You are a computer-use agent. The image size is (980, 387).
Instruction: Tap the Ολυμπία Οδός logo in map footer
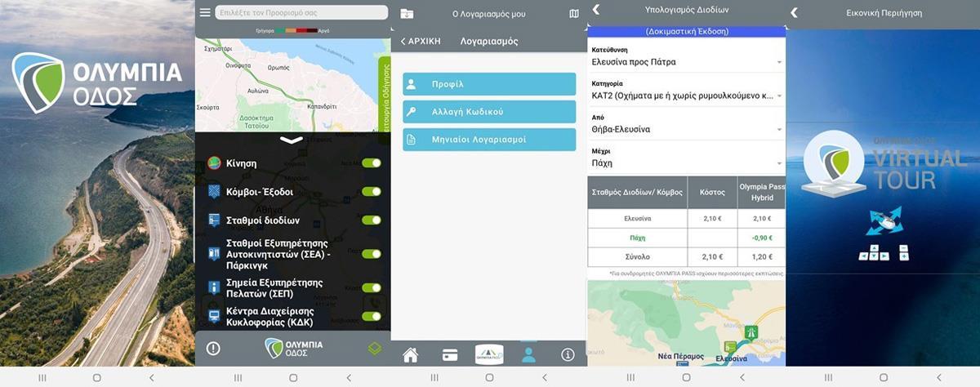pos(293,349)
